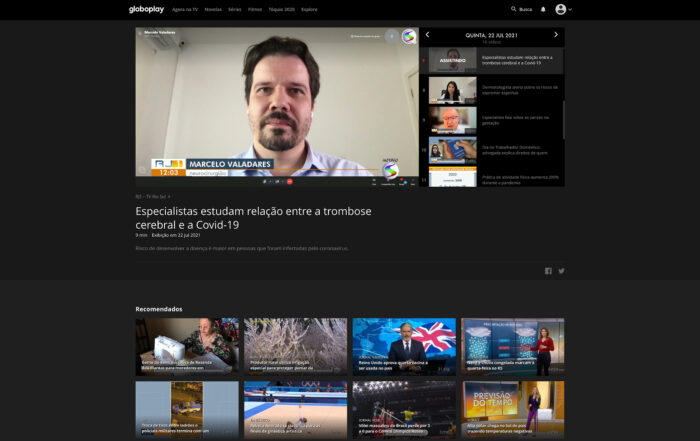Open the Tóquio 2020 section
The image size is (700, 441).
click(x=281, y=9)
